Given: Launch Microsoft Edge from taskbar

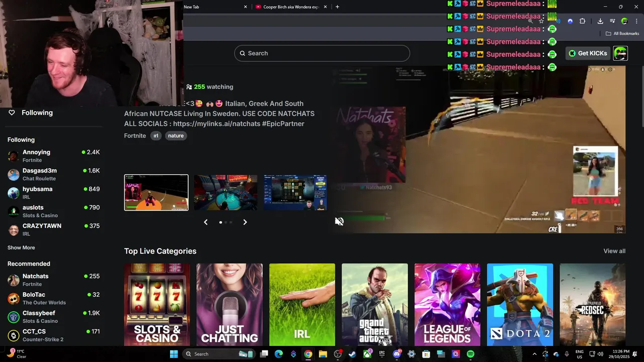Looking at the screenshot, I should click(279, 354).
